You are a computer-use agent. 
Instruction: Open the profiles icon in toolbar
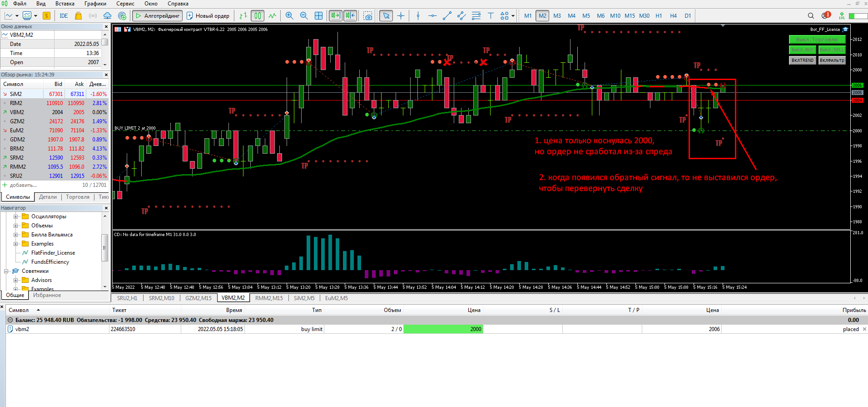(x=27, y=15)
